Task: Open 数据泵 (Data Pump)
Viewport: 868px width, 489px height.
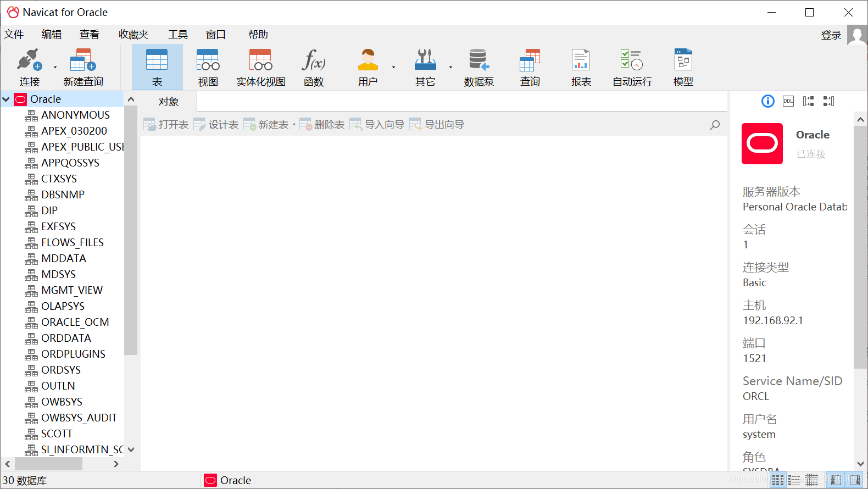Action: click(x=478, y=67)
